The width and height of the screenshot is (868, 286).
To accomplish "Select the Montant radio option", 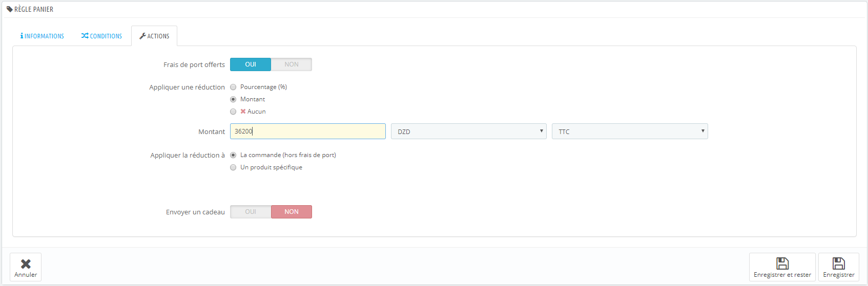I will coord(233,99).
